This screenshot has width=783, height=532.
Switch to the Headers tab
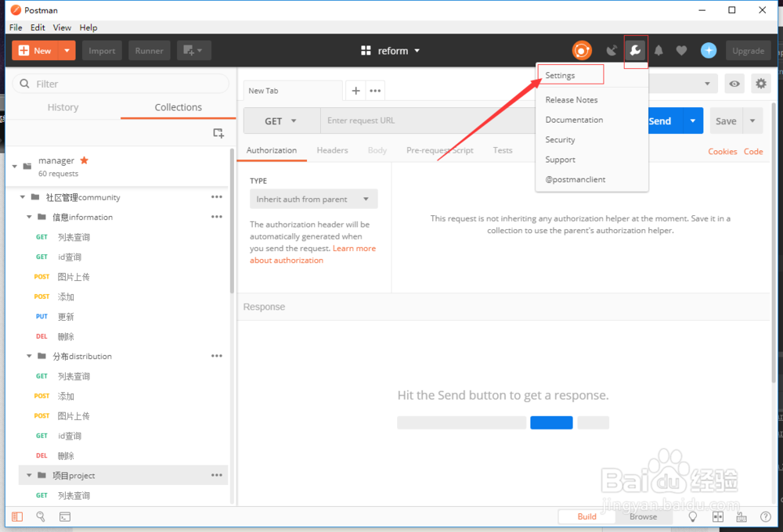pos(332,150)
